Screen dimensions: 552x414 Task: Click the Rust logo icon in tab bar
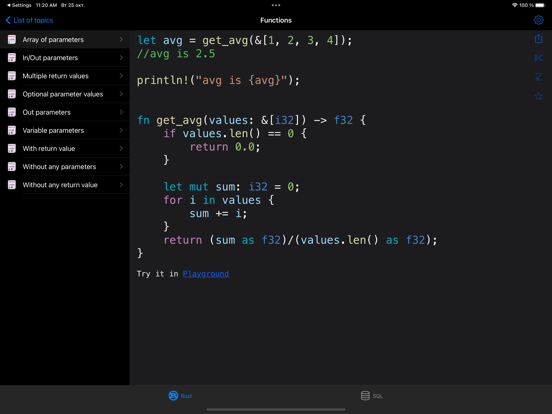pyautogui.click(x=173, y=396)
